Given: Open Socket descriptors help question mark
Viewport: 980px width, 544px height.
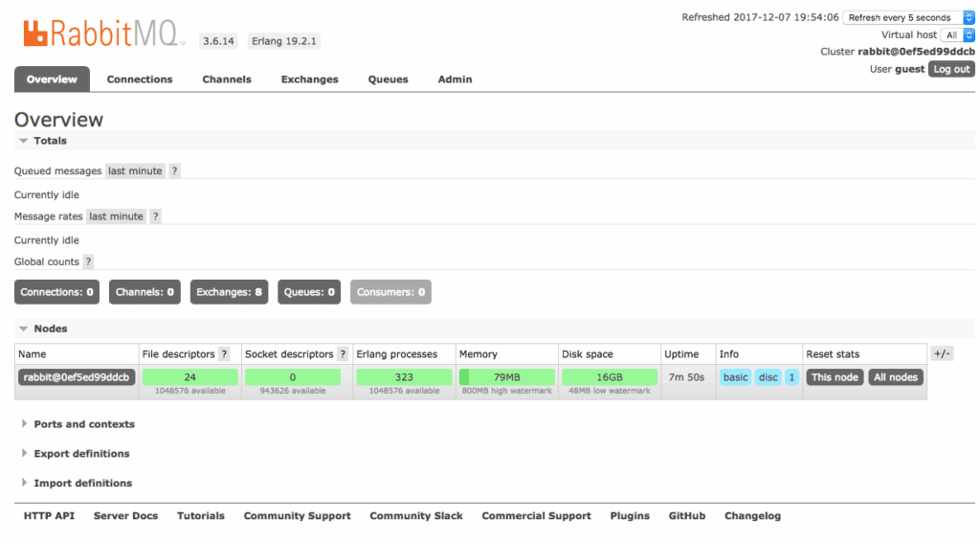Looking at the screenshot, I should (x=343, y=354).
